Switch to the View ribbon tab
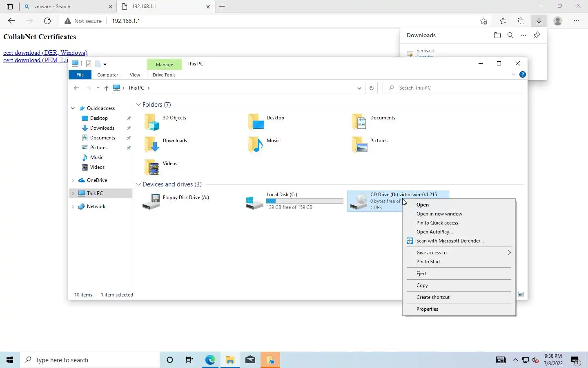The height and width of the screenshot is (368, 588). click(x=135, y=75)
